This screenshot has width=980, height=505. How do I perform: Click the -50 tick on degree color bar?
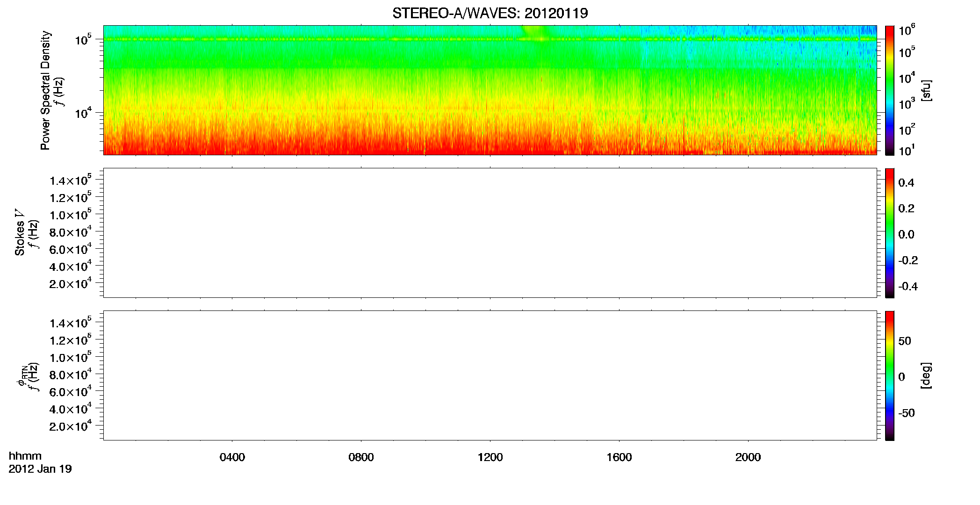pos(907,413)
